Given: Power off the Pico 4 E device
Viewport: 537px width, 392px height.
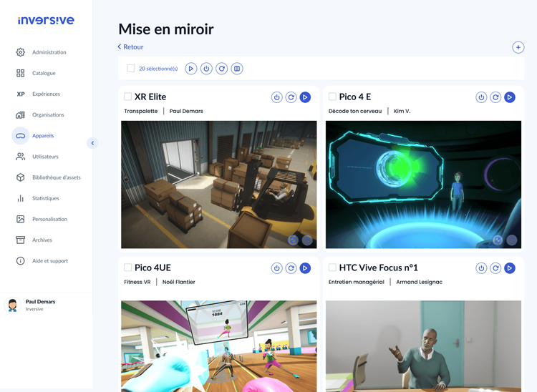Looking at the screenshot, I should coord(481,97).
